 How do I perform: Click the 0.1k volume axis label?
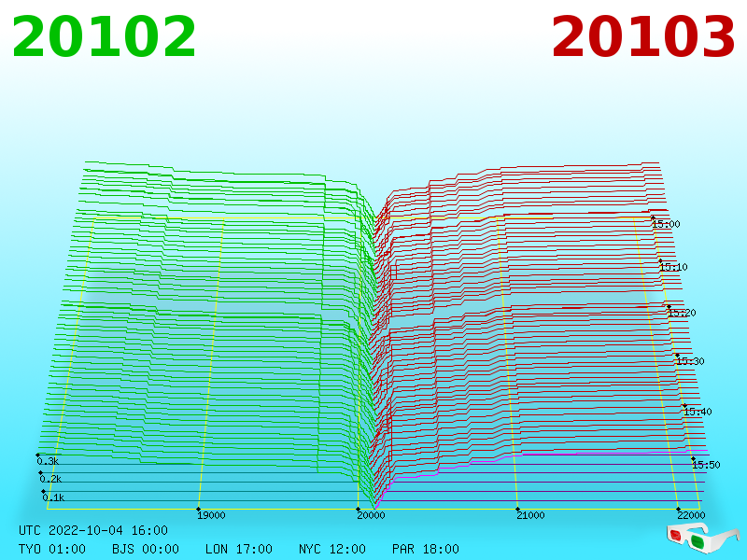point(53,497)
